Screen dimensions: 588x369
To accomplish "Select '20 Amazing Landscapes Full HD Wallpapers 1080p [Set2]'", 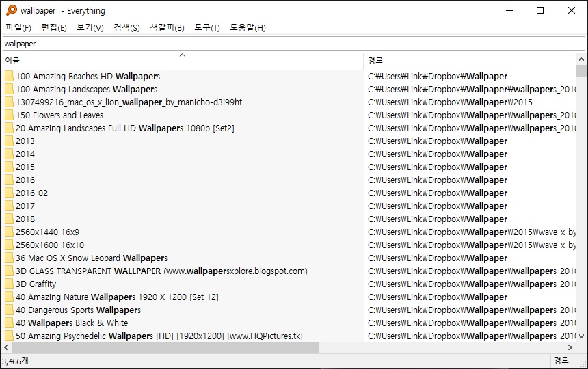I will [x=125, y=128].
